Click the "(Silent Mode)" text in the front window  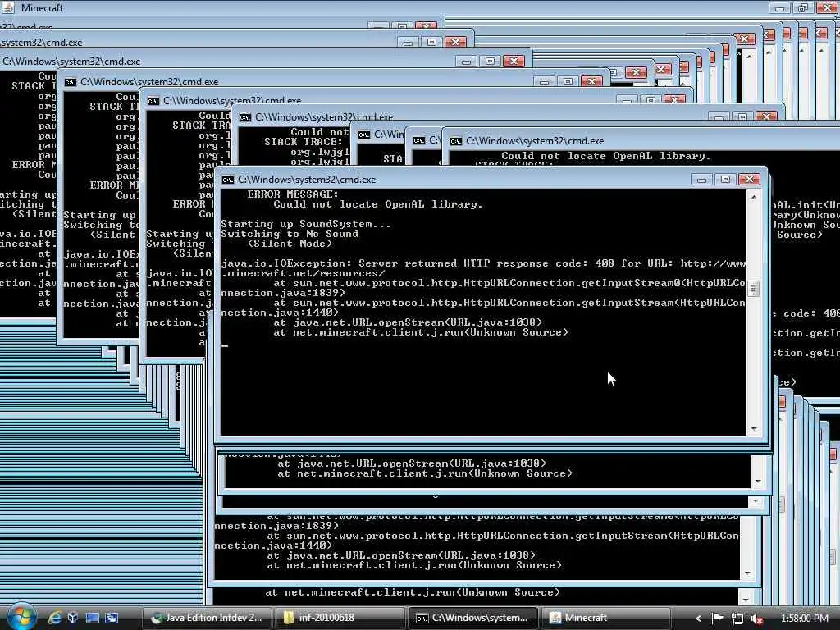(x=290, y=244)
